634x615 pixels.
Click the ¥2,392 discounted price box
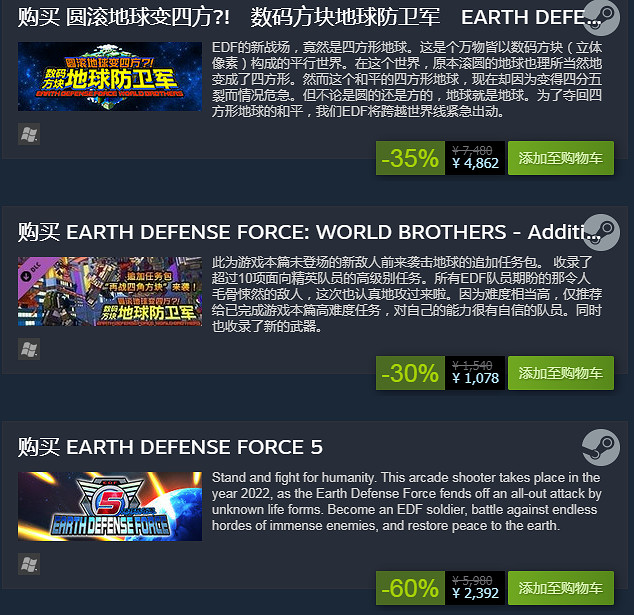pyautogui.click(x=475, y=588)
